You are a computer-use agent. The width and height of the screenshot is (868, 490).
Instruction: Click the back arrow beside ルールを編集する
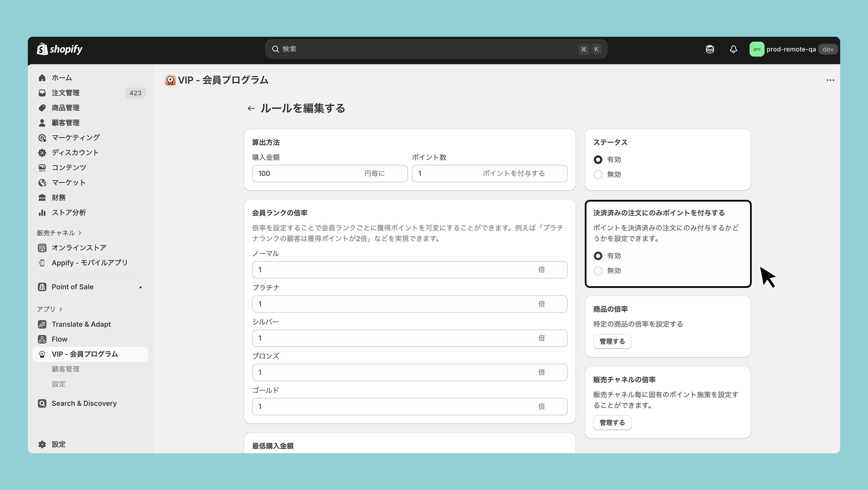coord(251,108)
